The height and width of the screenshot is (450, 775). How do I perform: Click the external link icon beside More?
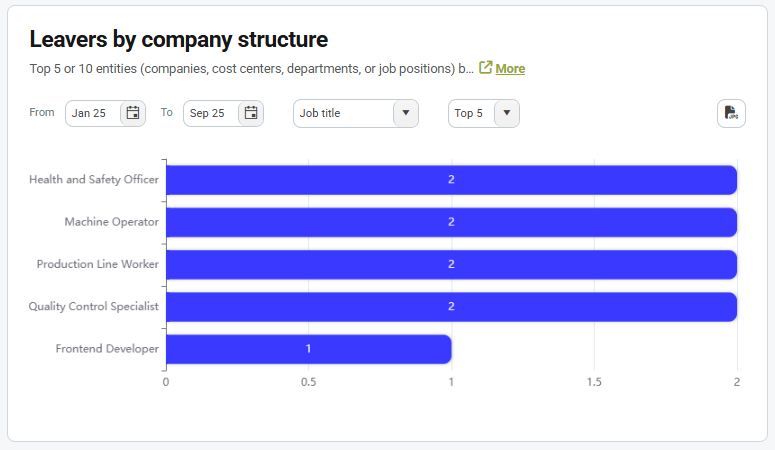(486, 68)
